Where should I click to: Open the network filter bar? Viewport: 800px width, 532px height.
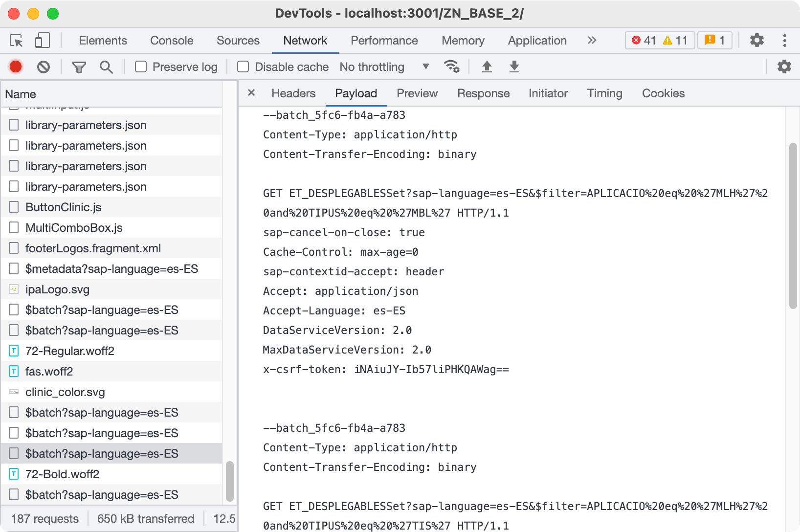coord(79,66)
